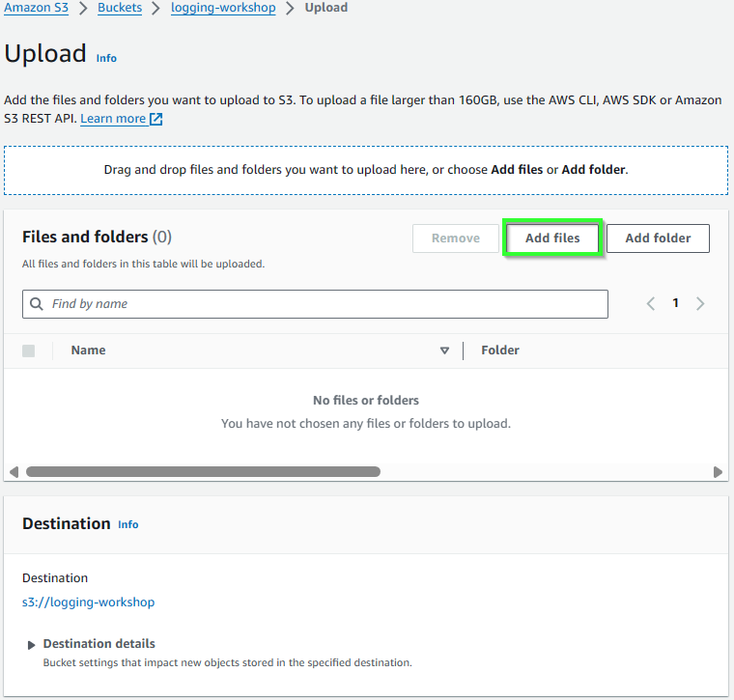This screenshot has height=700, width=734.
Task: Expand the Destination details section
Action: [31, 645]
